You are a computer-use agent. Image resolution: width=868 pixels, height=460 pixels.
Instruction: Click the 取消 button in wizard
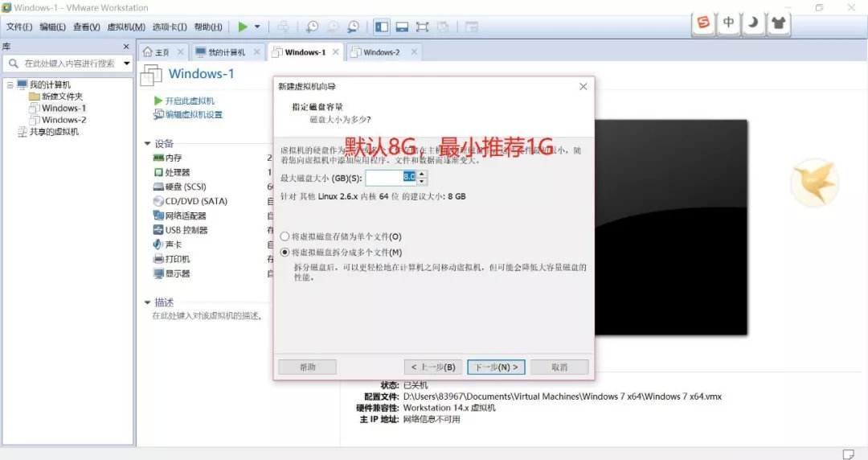pyautogui.click(x=559, y=367)
